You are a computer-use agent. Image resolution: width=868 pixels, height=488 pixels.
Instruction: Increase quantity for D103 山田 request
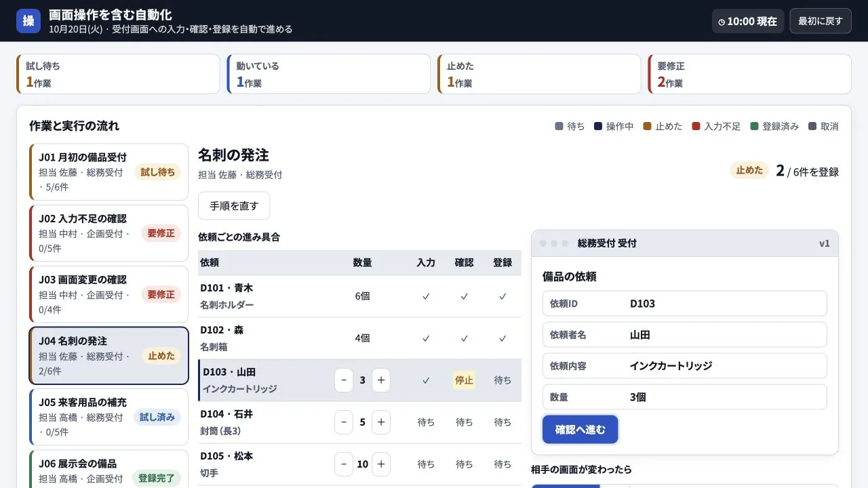click(x=381, y=380)
